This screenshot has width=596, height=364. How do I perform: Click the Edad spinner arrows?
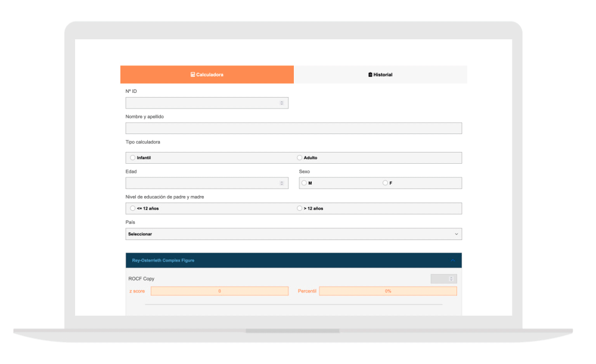[x=282, y=183]
